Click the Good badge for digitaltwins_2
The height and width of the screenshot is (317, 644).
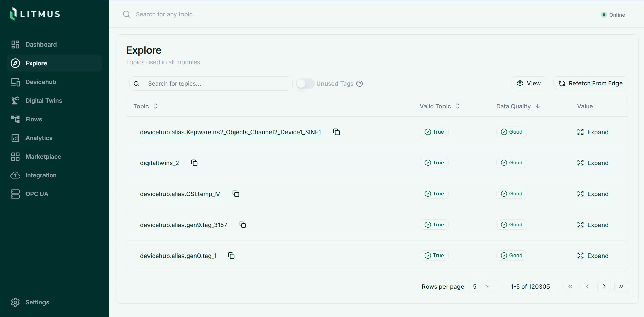point(511,163)
